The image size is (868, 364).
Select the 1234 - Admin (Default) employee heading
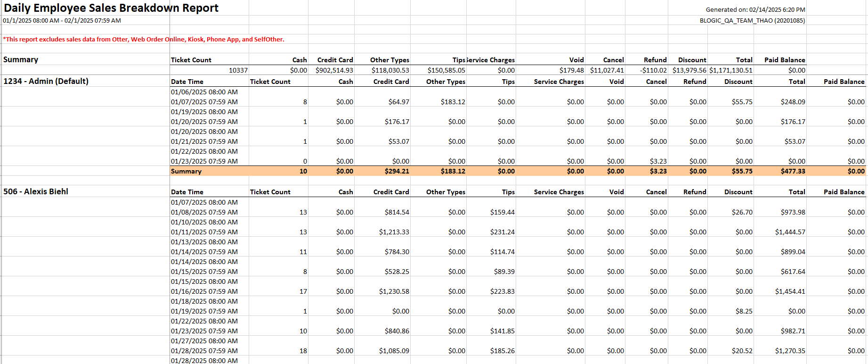(46, 81)
